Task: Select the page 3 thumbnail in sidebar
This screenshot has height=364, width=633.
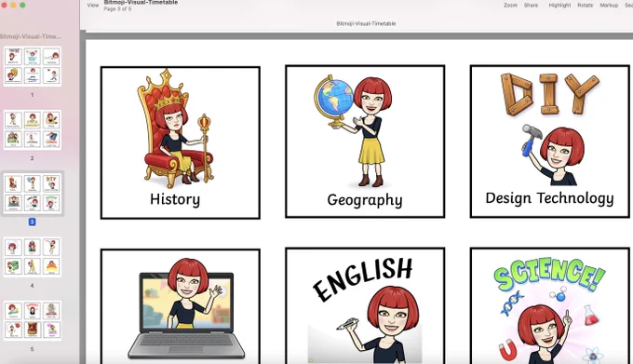Action: [33, 194]
